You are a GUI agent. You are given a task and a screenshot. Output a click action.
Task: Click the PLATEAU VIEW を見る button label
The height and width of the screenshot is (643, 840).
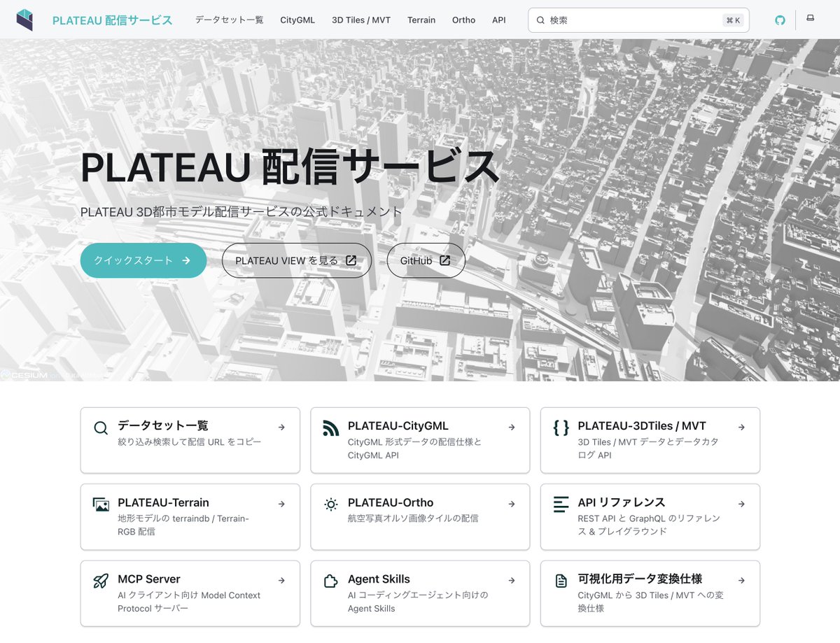[287, 260]
